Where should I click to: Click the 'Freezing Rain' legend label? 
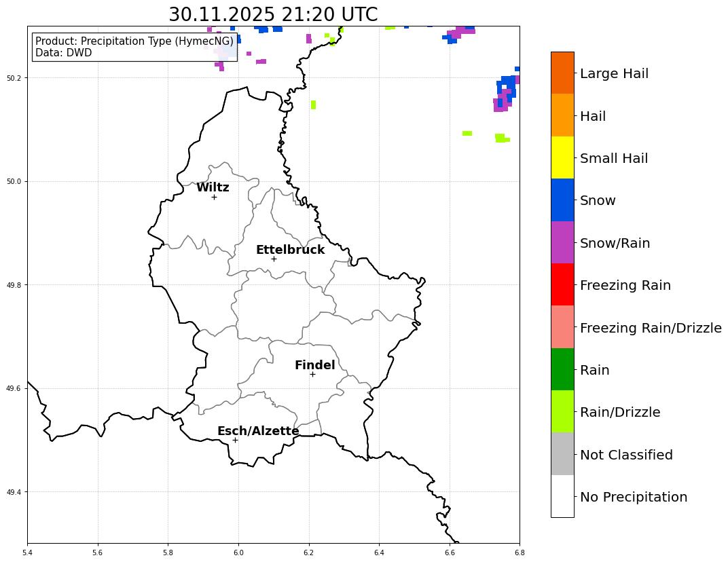tap(625, 285)
